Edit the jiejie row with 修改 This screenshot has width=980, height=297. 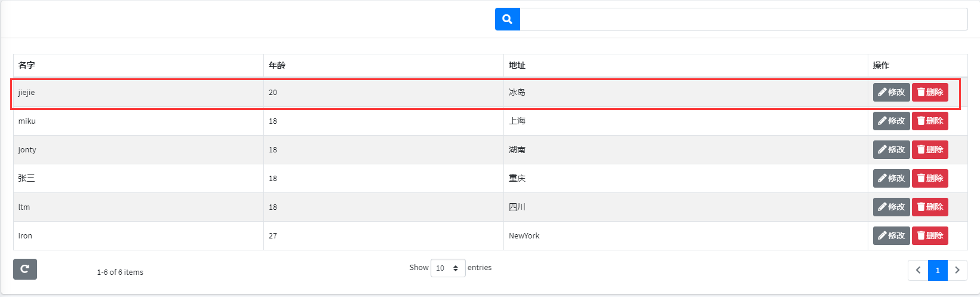(891, 92)
